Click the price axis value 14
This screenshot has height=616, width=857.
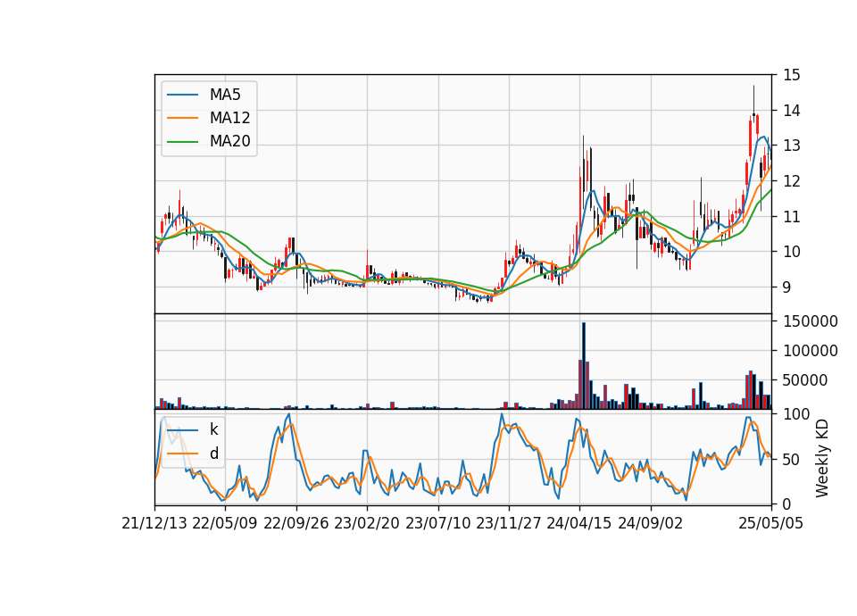[x=792, y=111]
